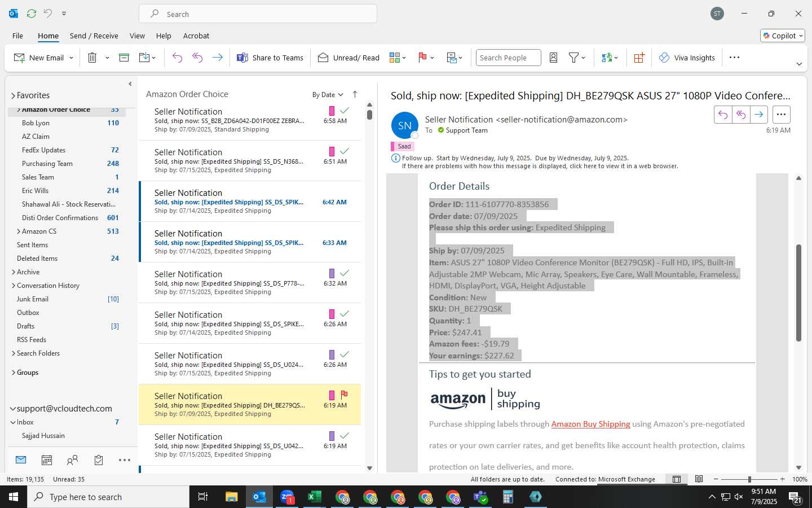Switch to Tasks view in navigation bar

coord(99,460)
